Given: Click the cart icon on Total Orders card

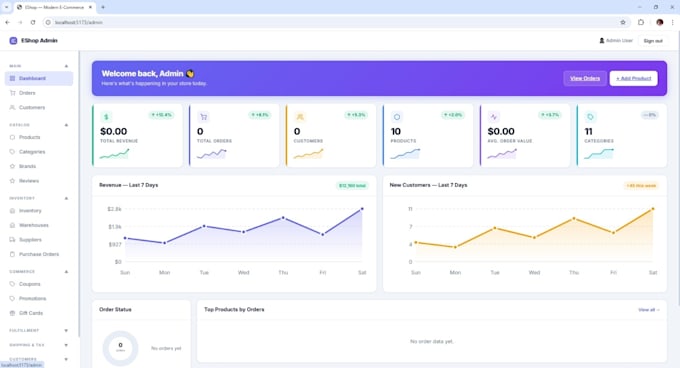Looking at the screenshot, I should coord(203,117).
